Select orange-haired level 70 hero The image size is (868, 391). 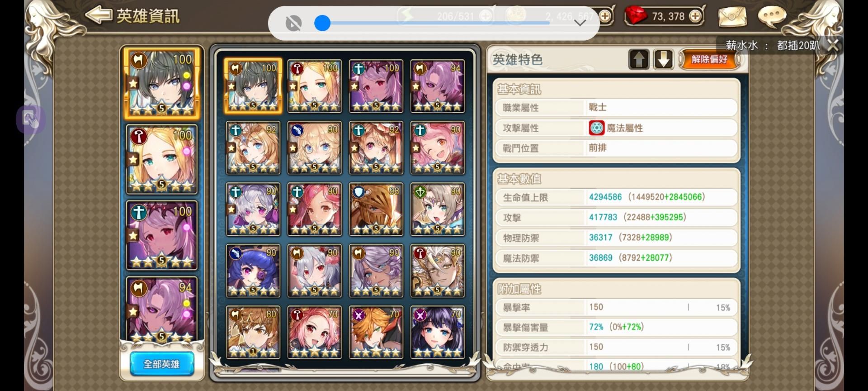click(376, 332)
